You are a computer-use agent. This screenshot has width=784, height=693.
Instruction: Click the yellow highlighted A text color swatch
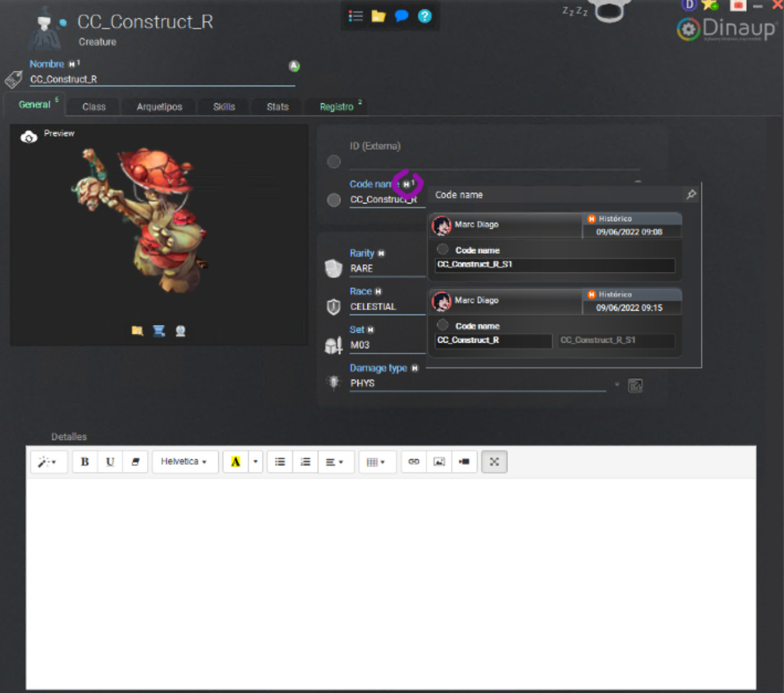(235, 462)
